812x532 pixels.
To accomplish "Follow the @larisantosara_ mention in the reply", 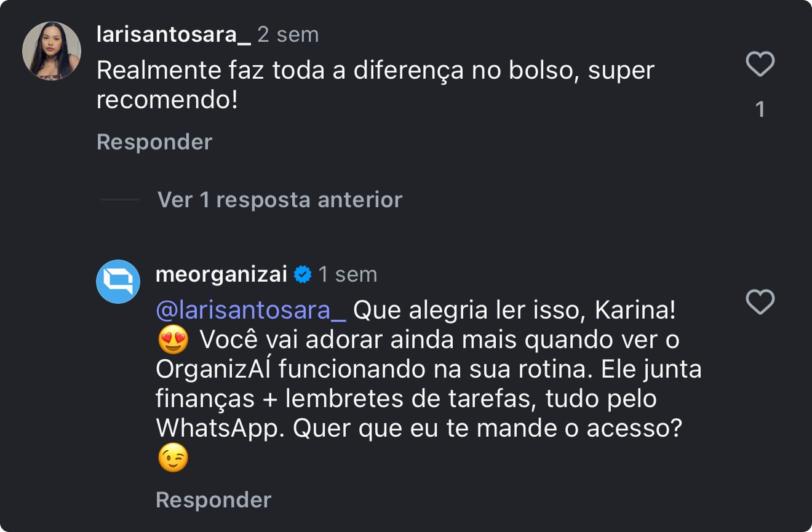I will pos(251,311).
